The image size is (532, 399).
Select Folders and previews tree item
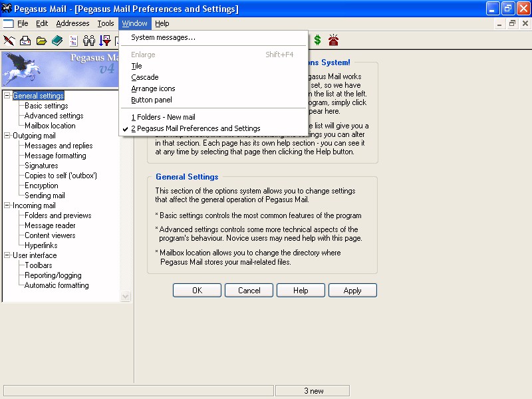[58, 215]
